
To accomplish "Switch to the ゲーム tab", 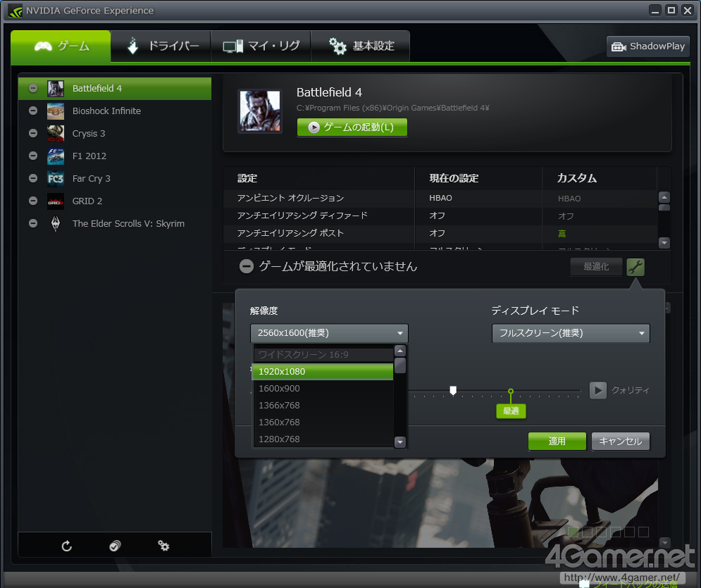I will pyautogui.click(x=61, y=46).
